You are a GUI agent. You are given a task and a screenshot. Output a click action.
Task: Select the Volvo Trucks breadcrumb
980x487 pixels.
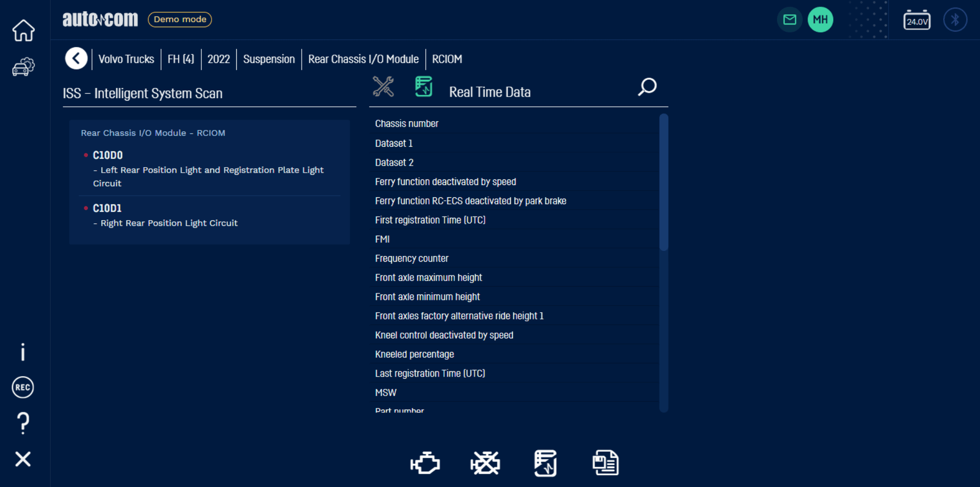(126, 59)
